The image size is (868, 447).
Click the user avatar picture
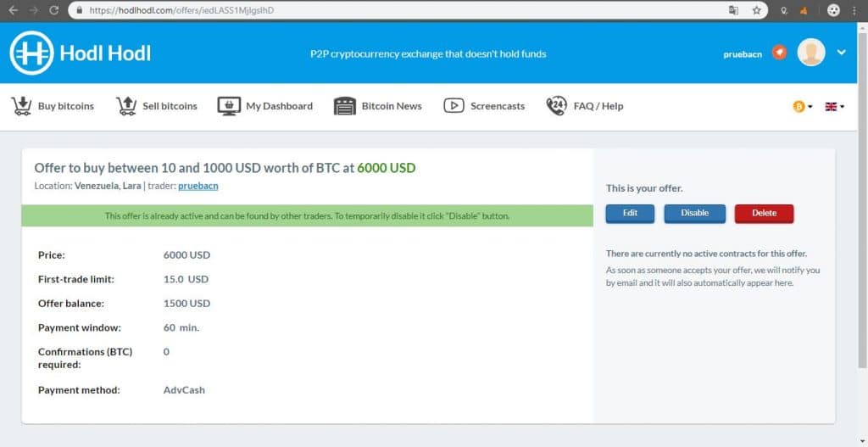811,53
